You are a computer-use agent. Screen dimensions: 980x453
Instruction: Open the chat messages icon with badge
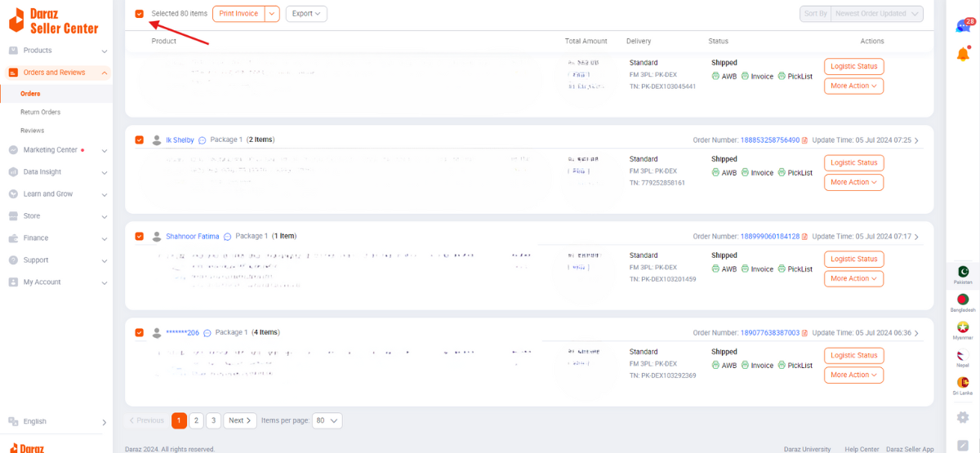pyautogui.click(x=963, y=26)
